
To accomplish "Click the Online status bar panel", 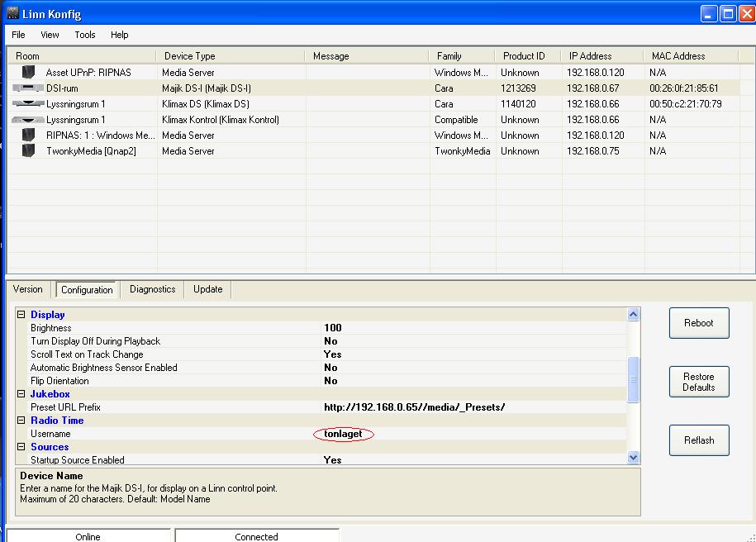I will tap(88, 536).
